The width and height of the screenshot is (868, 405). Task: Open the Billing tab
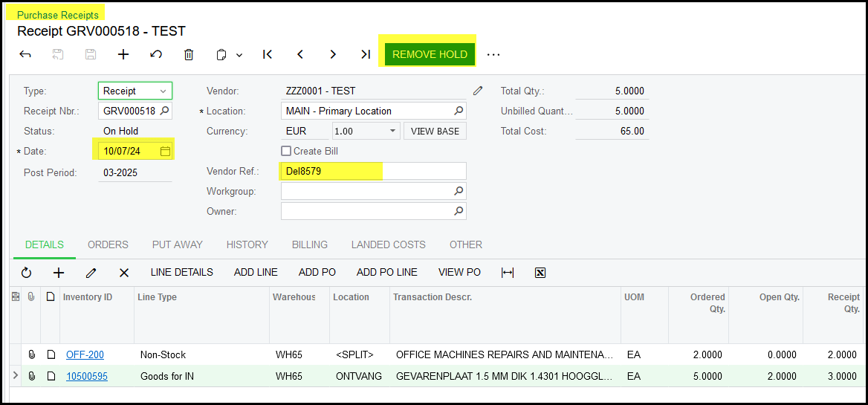(x=309, y=244)
